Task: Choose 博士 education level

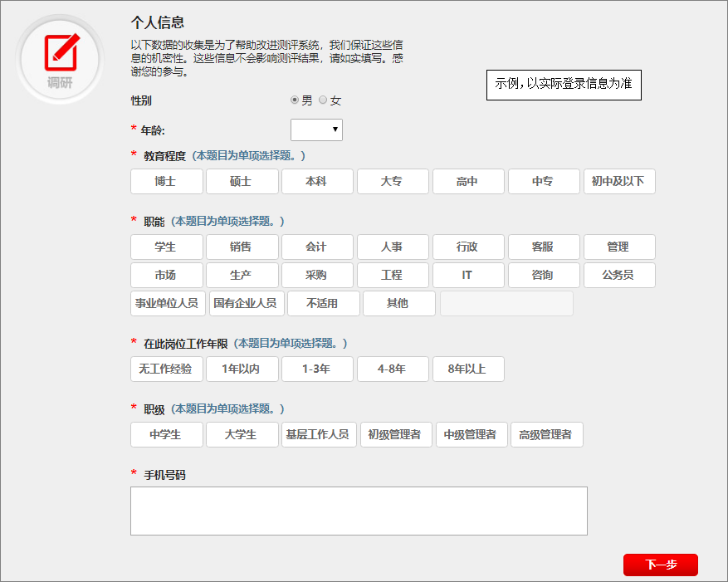Action: pos(167,181)
